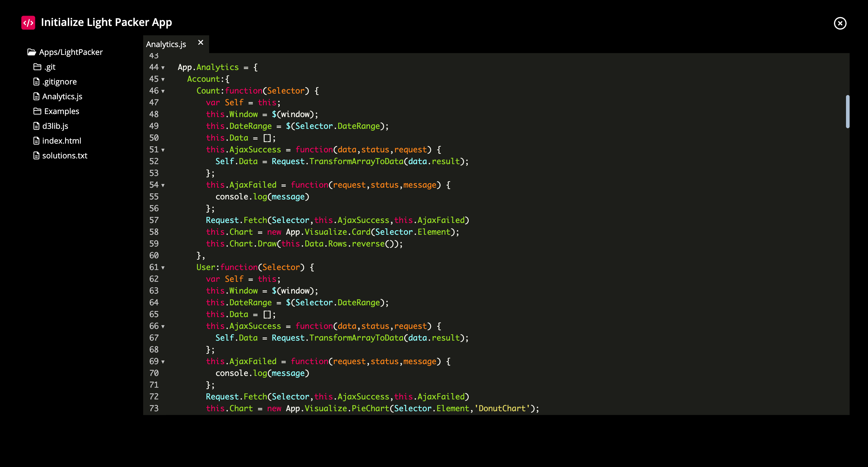Click 'User' key on line 61

206,267
